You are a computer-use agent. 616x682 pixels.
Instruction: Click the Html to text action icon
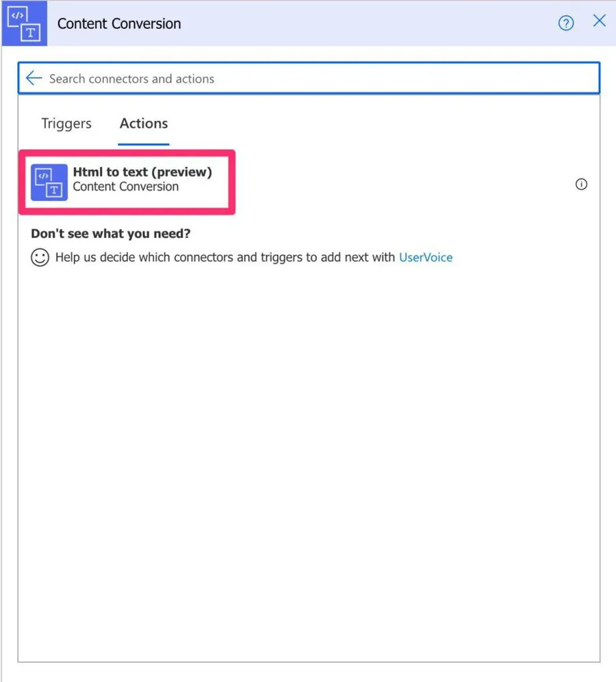(x=49, y=183)
